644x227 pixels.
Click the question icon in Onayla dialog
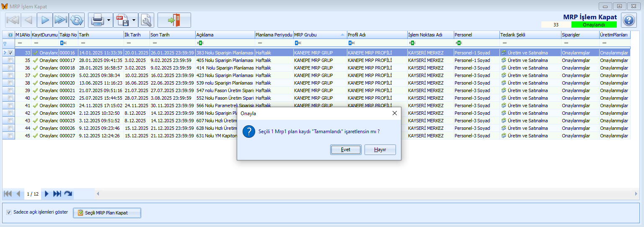click(x=249, y=131)
